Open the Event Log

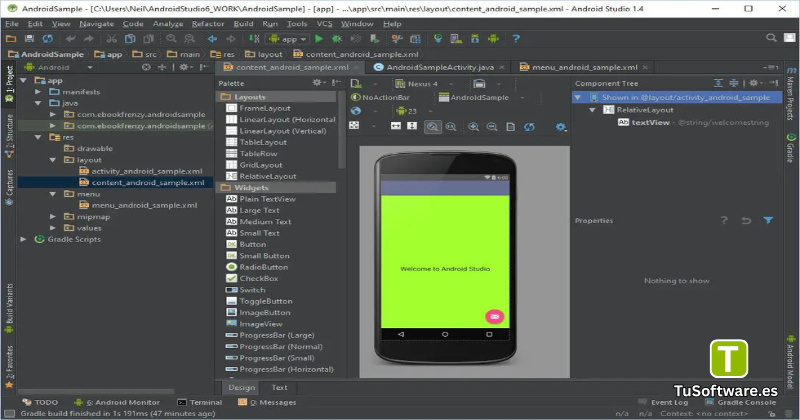(663, 402)
